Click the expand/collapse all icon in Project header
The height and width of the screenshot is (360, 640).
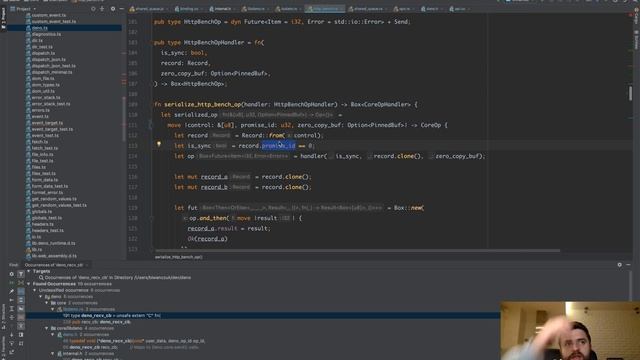102,9
